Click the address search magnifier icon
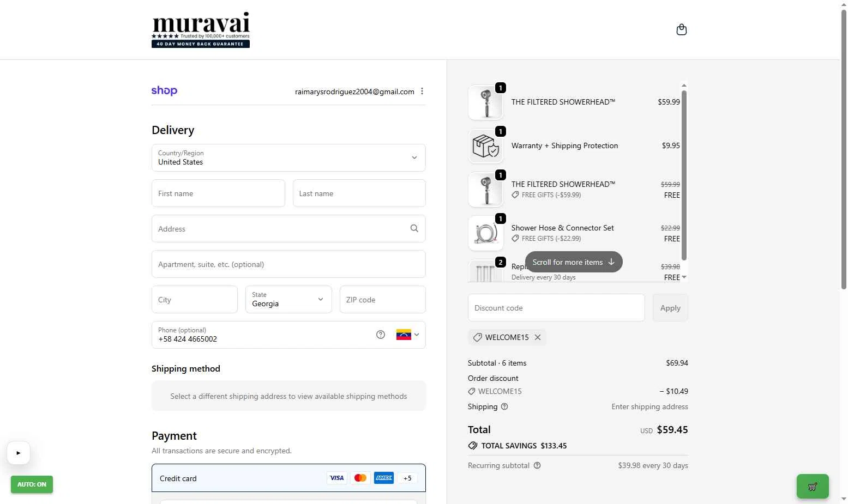848x504 pixels. click(414, 229)
